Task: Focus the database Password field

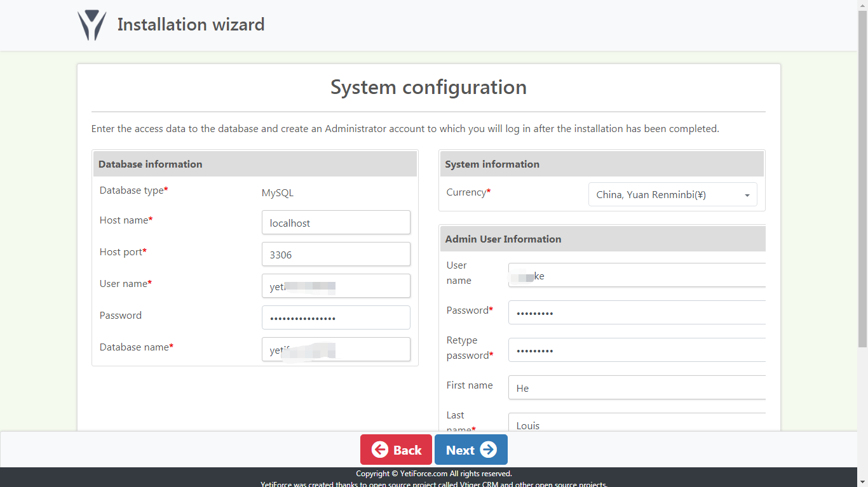Action: (336, 317)
